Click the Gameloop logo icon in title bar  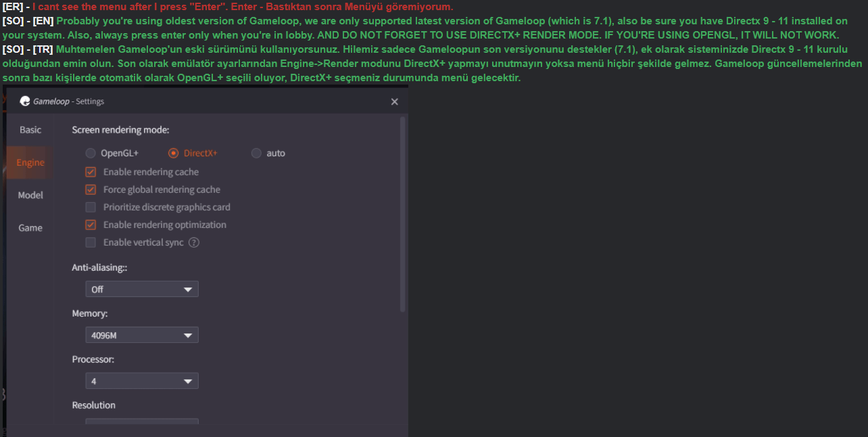25,101
